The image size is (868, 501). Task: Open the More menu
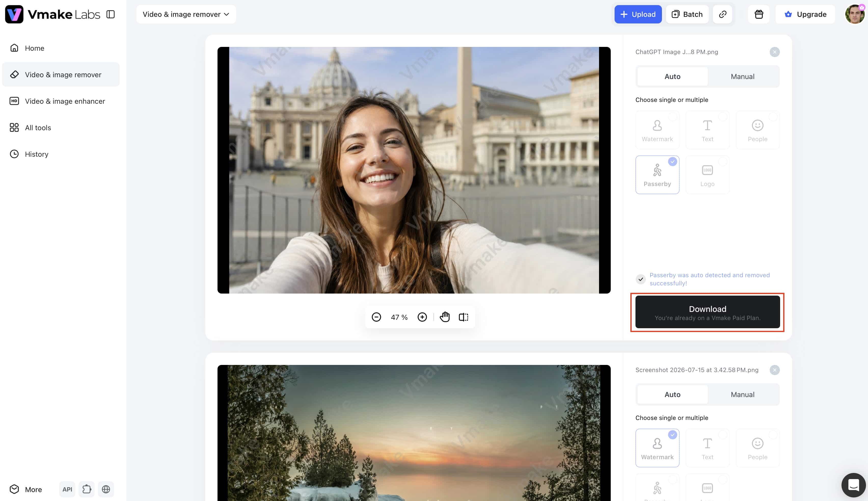pos(26,489)
